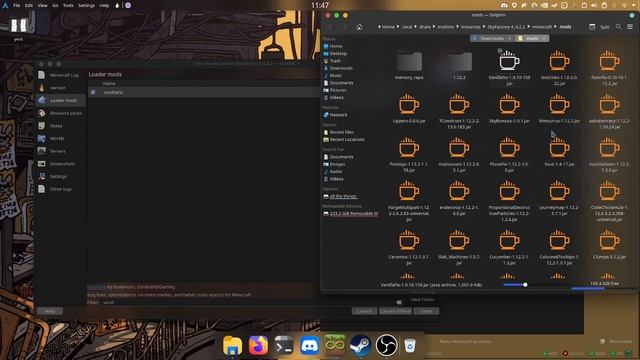Screen dimensions: 640x360
Task: Switch to the mods tab in Dolphin
Action: pos(532,38)
